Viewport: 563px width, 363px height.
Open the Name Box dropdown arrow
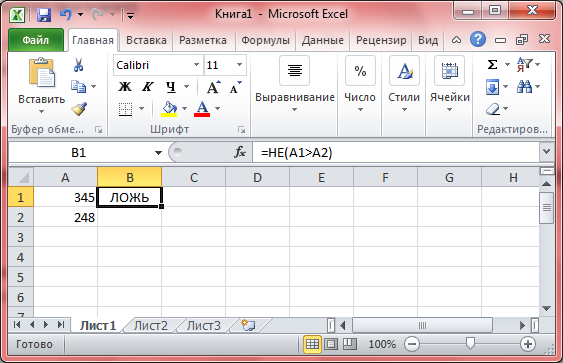(158, 153)
